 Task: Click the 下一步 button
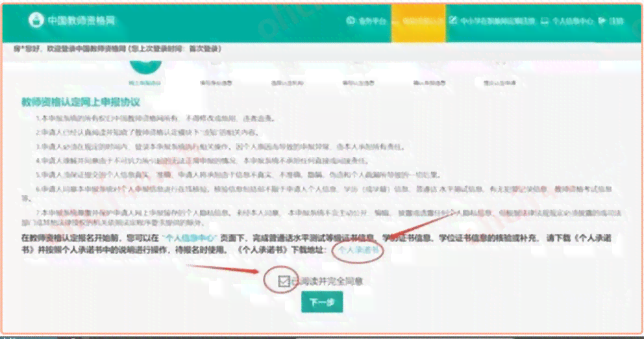(322, 302)
